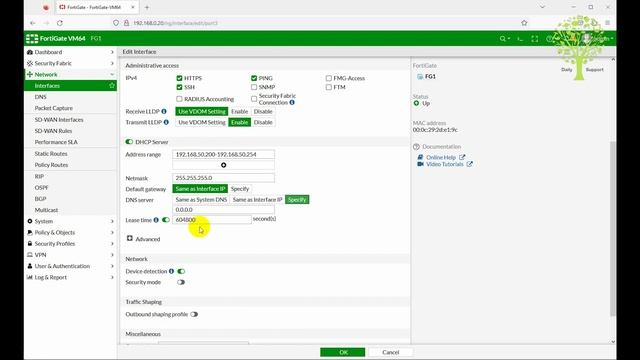
Task: Enable Security mode toggle
Action: point(181,282)
